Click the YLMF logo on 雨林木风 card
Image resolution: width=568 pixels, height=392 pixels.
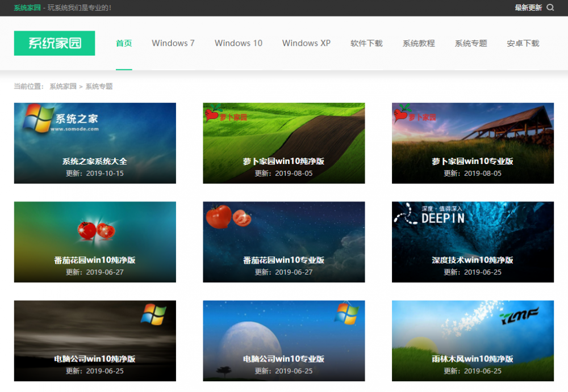pyautogui.click(x=519, y=315)
